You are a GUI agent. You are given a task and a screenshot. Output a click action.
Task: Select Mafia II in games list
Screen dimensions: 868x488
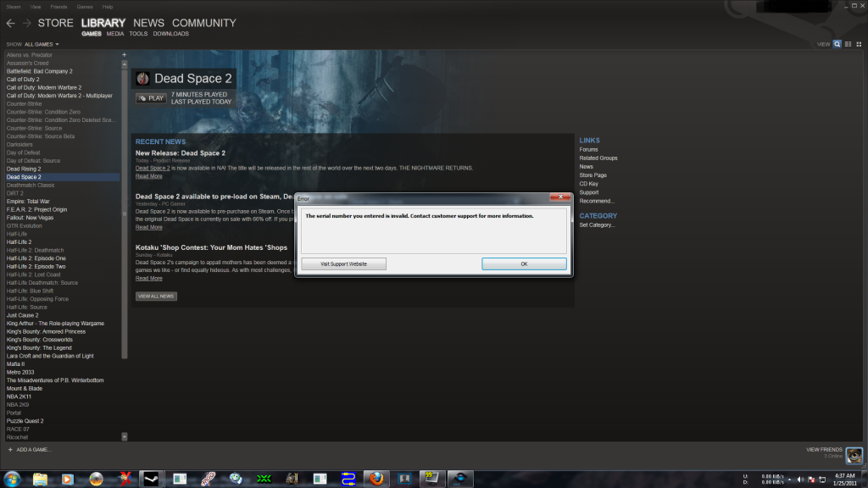(x=15, y=364)
